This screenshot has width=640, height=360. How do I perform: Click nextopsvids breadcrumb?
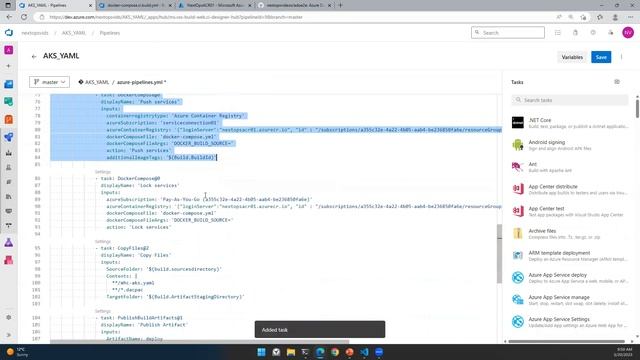click(35, 33)
